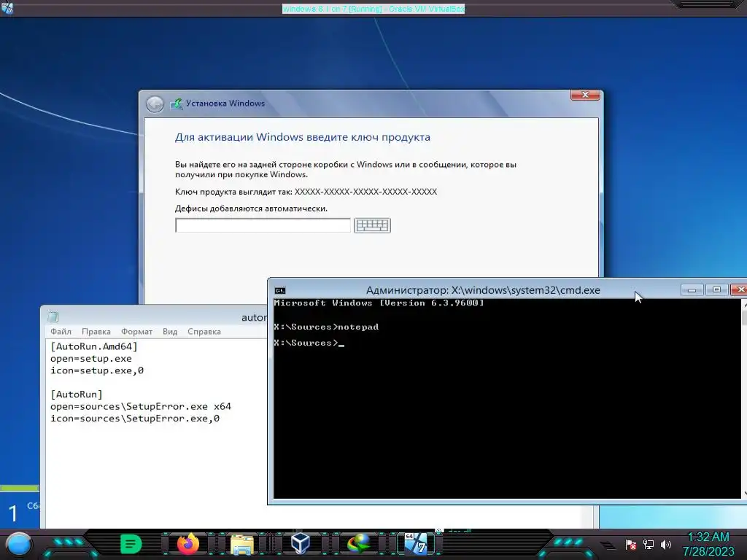The width and height of the screenshot is (747, 560).
Task: Open the Формат menu in Notepad
Action: (x=136, y=332)
